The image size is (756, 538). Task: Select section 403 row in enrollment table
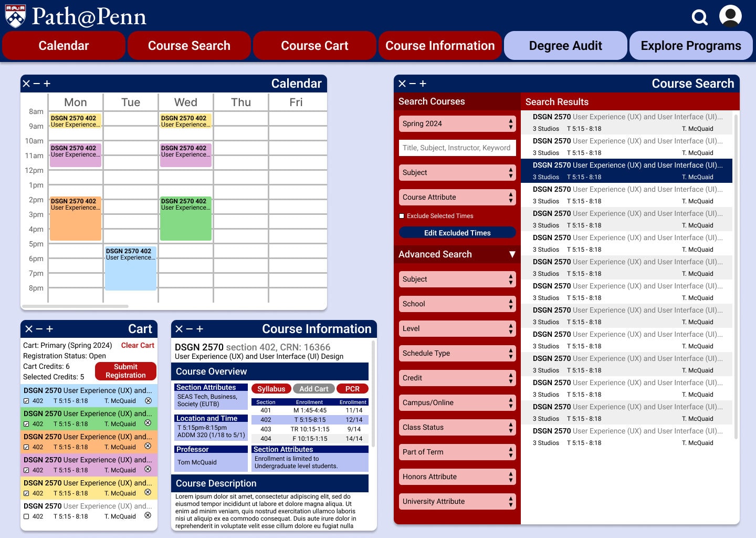pyautogui.click(x=310, y=429)
